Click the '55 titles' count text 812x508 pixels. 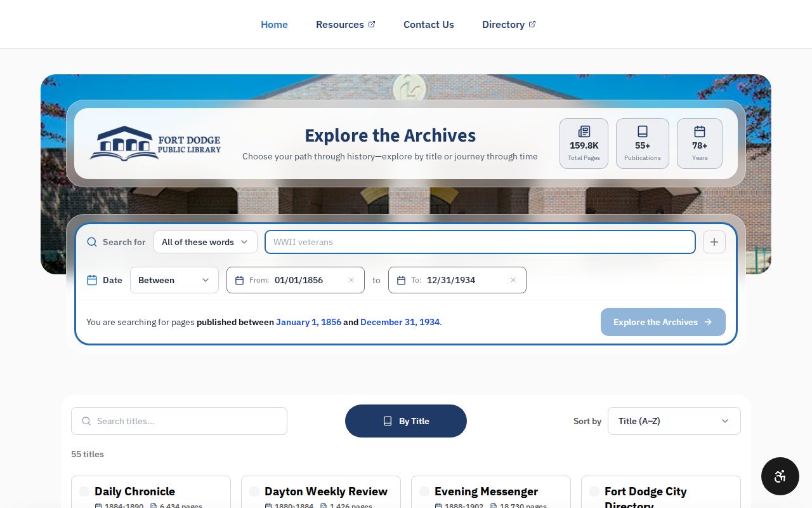click(x=88, y=454)
